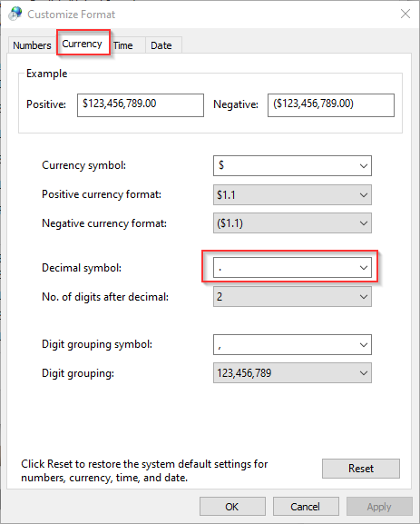Click the 'Example' group label
The width and height of the screenshot is (420, 524).
pos(47,74)
